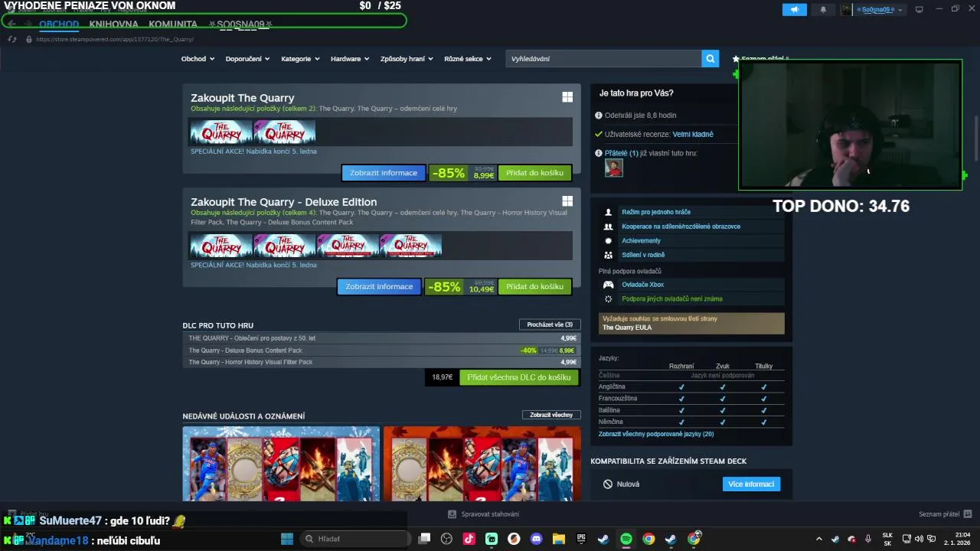Open Deluxe Bonus Content Pack DLC row
This screenshot has width=980, height=551.
(381, 350)
